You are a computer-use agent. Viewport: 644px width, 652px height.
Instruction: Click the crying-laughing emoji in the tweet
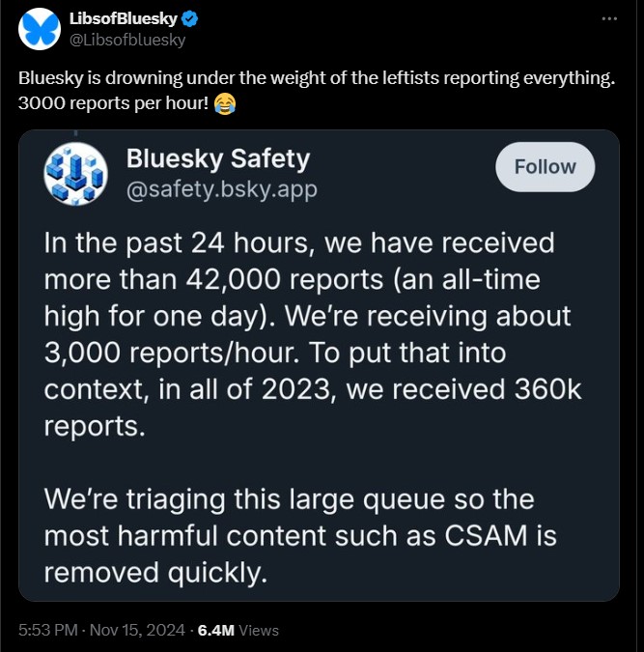point(225,103)
